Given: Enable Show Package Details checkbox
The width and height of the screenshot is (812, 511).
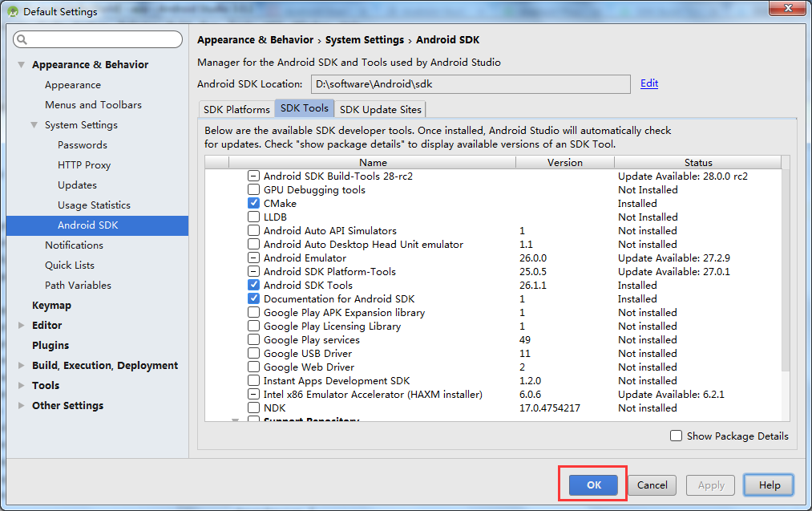Looking at the screenshot, I should point(677,436).
